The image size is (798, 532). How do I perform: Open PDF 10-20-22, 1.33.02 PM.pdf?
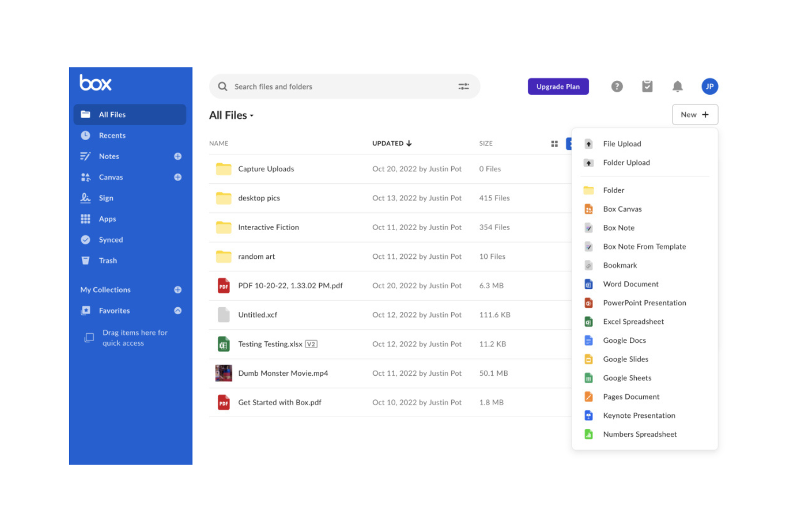(x=291, y=286)
